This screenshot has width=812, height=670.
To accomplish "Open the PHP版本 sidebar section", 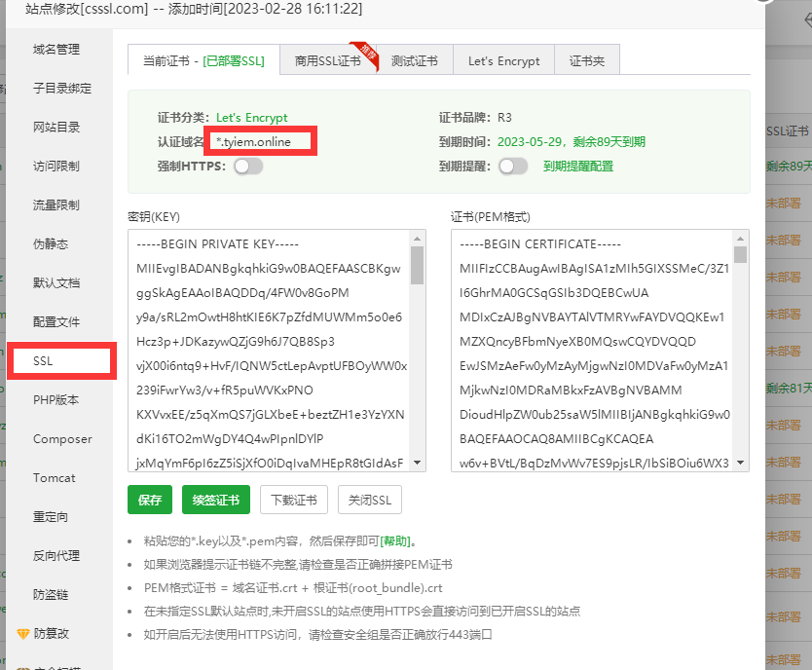I will (55, 399).
